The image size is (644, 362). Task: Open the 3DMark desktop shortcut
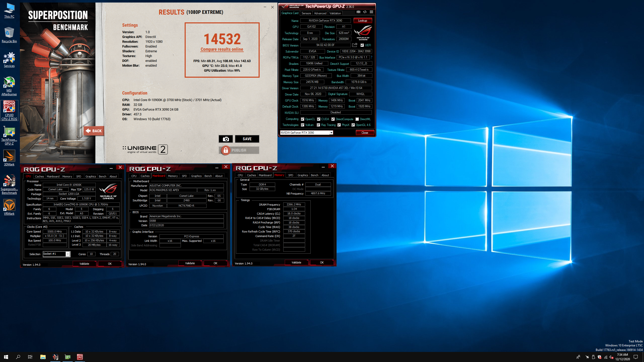coord(9,158)
